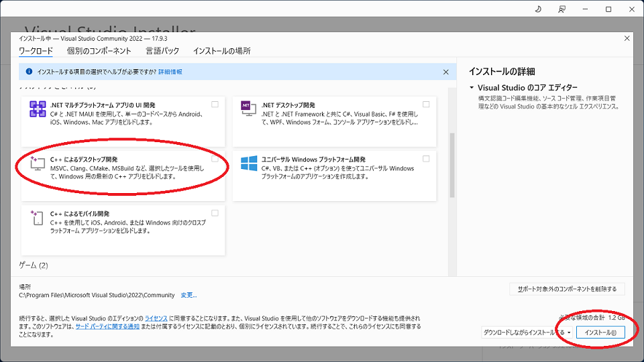Viewport: 644px width, 362px height.
Task: Click 変更... link next to install path
Action: pos(189,295)
